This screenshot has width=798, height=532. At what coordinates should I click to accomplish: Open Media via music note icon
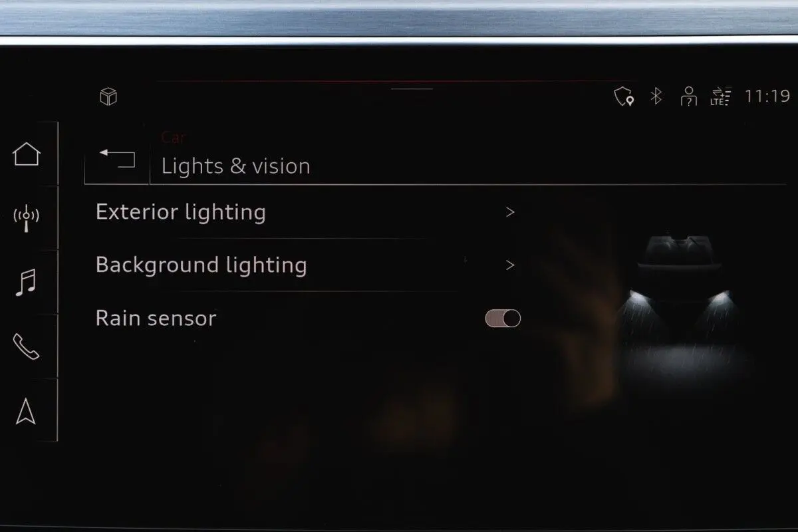[26, 282]
